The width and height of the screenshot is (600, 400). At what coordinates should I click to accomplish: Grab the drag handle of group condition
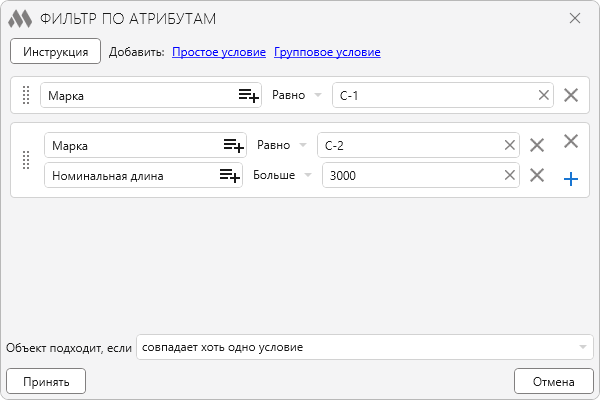click(x=27, y=160)
